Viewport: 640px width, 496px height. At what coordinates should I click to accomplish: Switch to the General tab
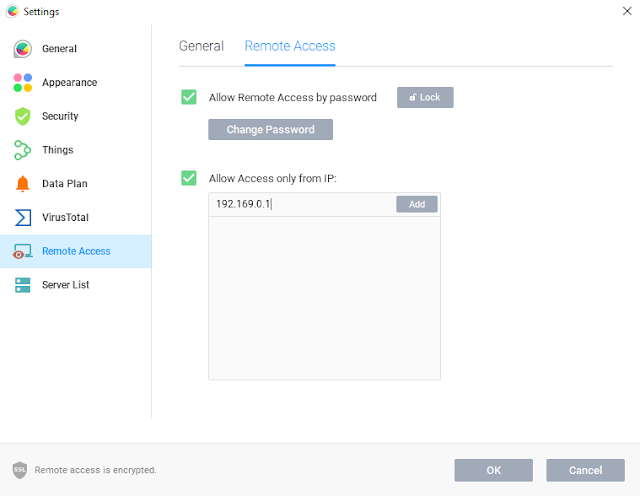tap(201, 46)
